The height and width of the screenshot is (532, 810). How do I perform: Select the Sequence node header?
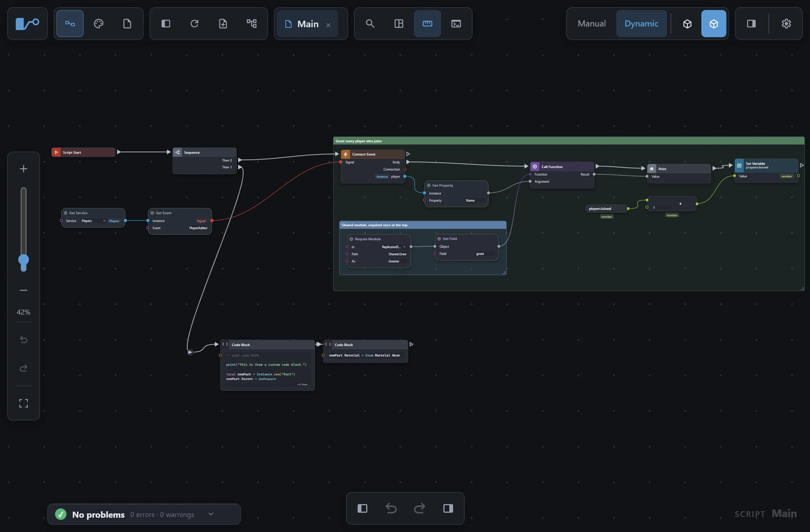(204, 152)
